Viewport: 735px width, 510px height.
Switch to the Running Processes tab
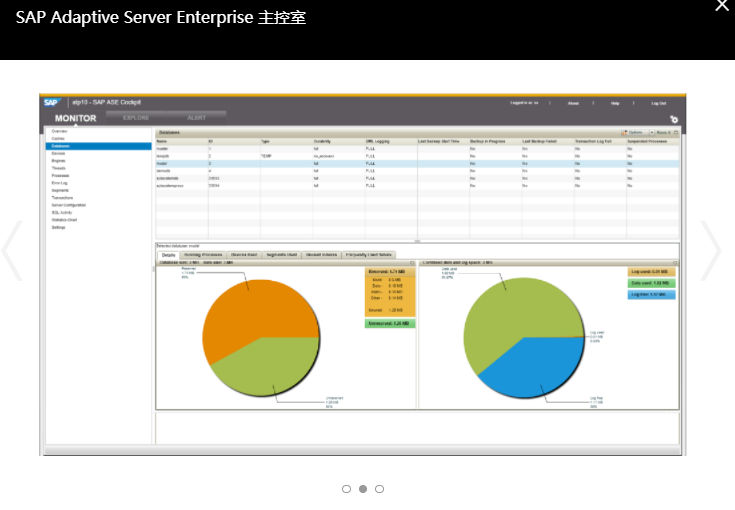(x=203, y=255)
